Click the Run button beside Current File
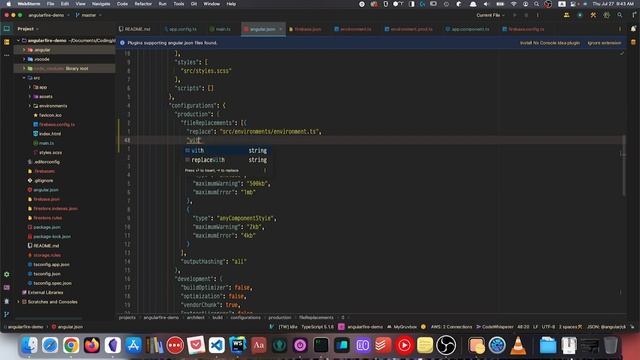Viewport: 640px width, 360px height. point(514,15)
